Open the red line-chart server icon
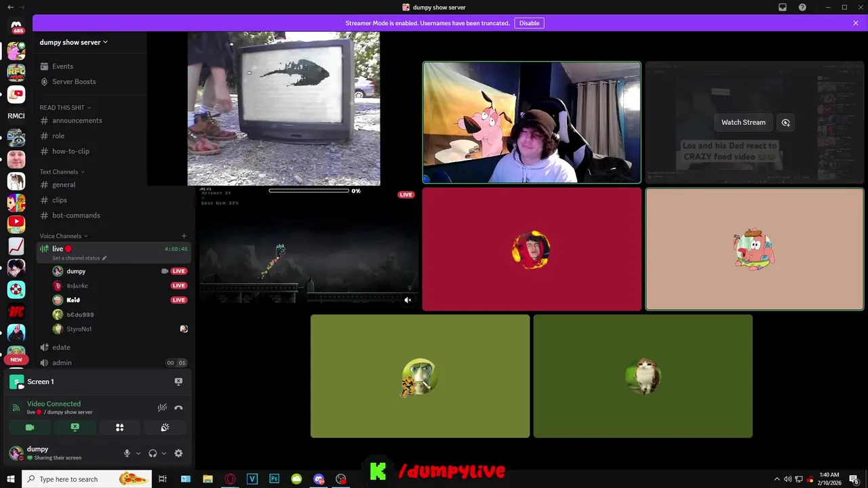 click(x=16, y=246)
